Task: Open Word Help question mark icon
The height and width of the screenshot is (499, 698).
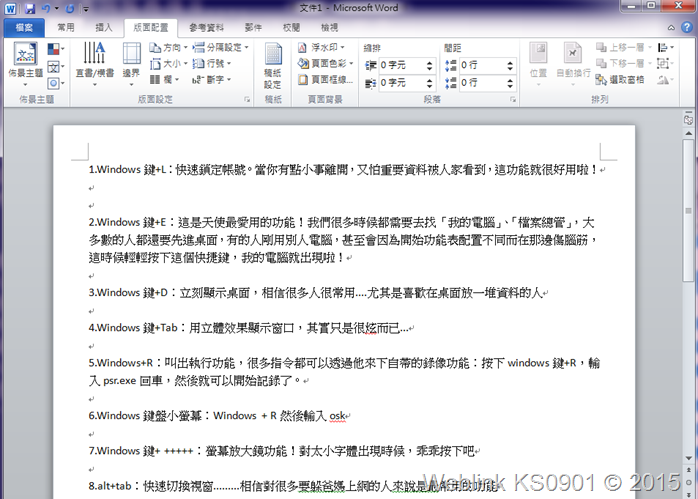Action: point(687,28)
